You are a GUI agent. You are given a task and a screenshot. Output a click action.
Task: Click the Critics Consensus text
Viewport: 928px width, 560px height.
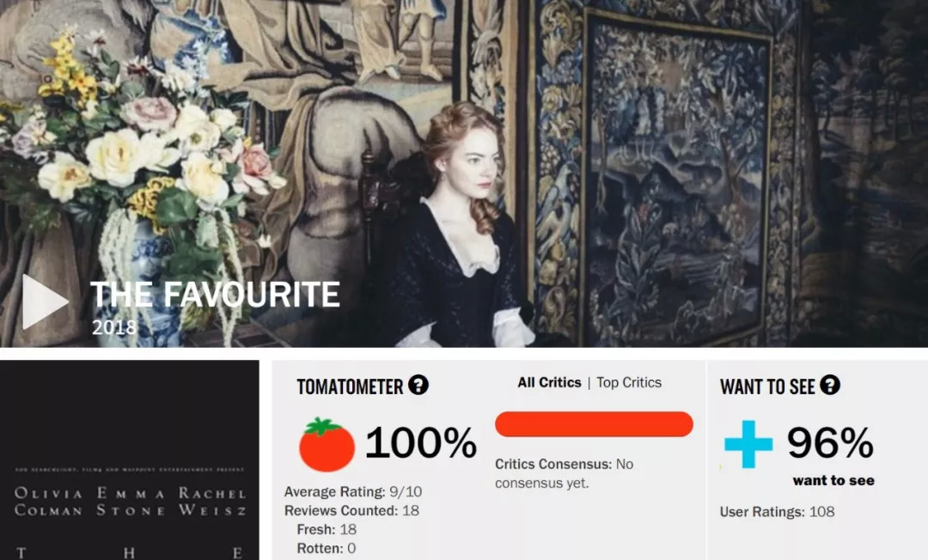click(x=564, y=473)
